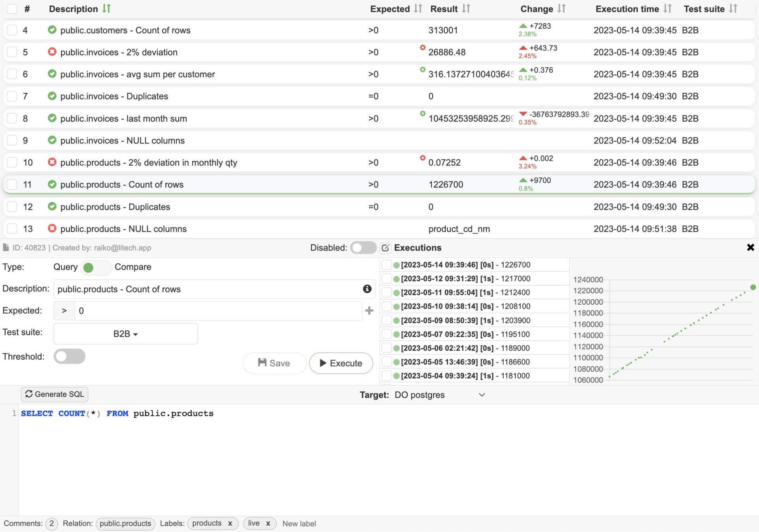The height and width of the screenshot is (532, 759).
Task: Check the row 7 checkbox
Action: 12,96
